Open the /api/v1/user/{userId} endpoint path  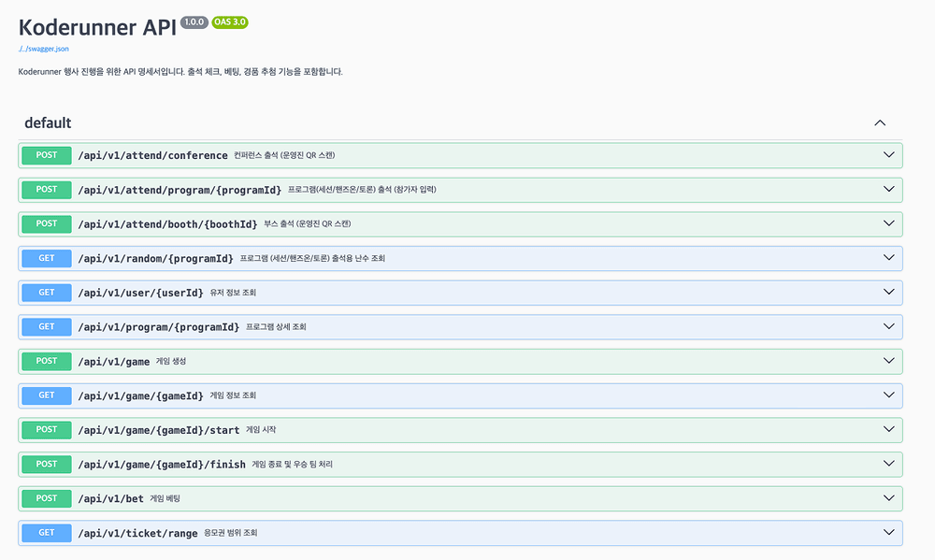click(140, 293)
